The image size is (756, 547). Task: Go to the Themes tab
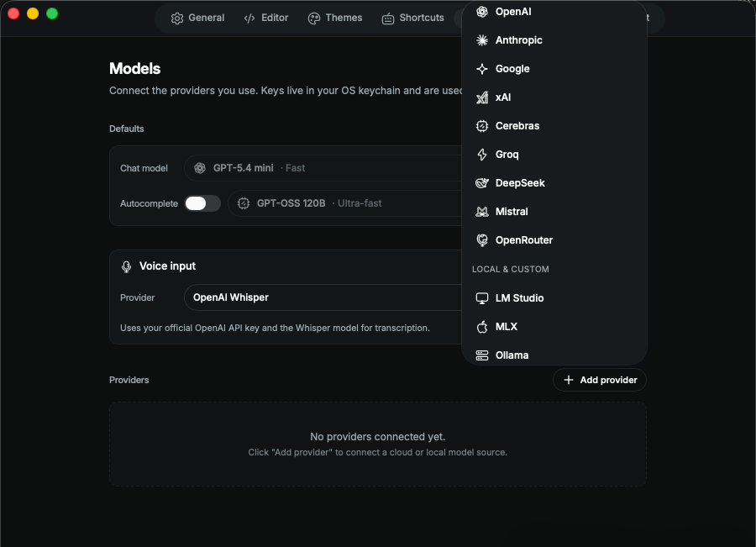pyautogui.click(x=335, y=18)
